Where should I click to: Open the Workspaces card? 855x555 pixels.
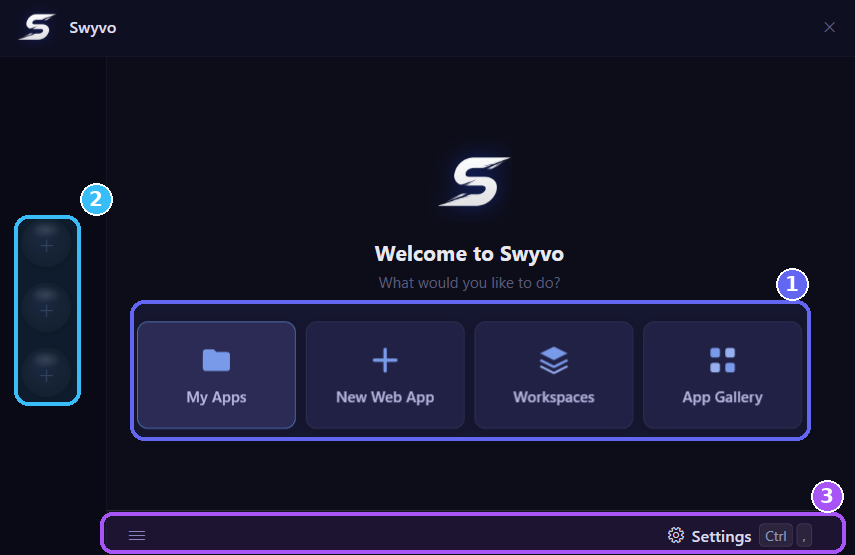pos(553,375)
